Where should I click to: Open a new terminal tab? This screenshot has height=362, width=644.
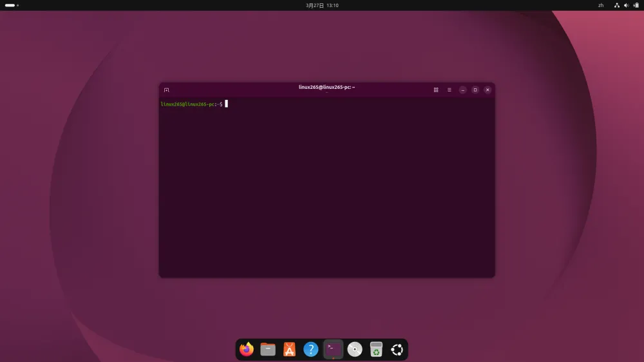[166, 90]
